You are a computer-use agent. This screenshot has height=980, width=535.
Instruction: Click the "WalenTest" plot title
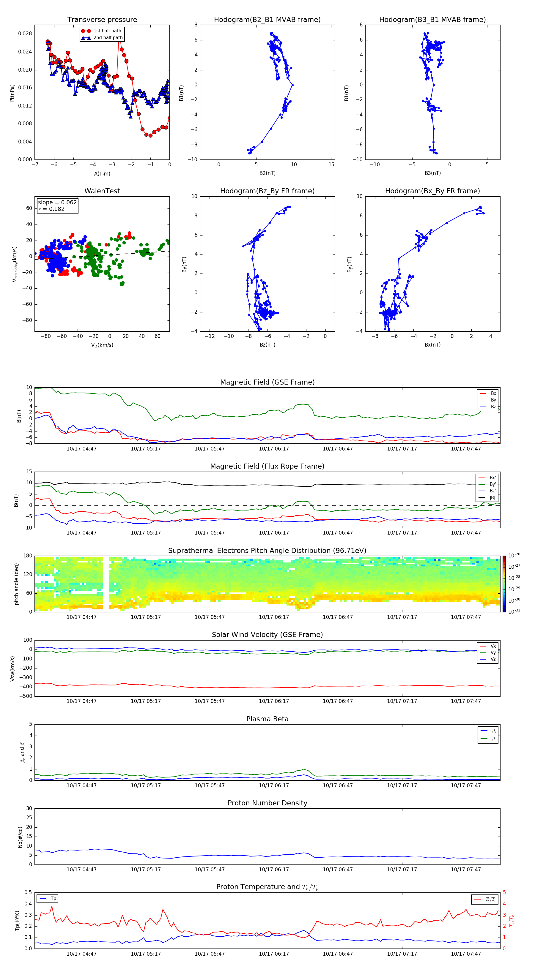[102, 191]
